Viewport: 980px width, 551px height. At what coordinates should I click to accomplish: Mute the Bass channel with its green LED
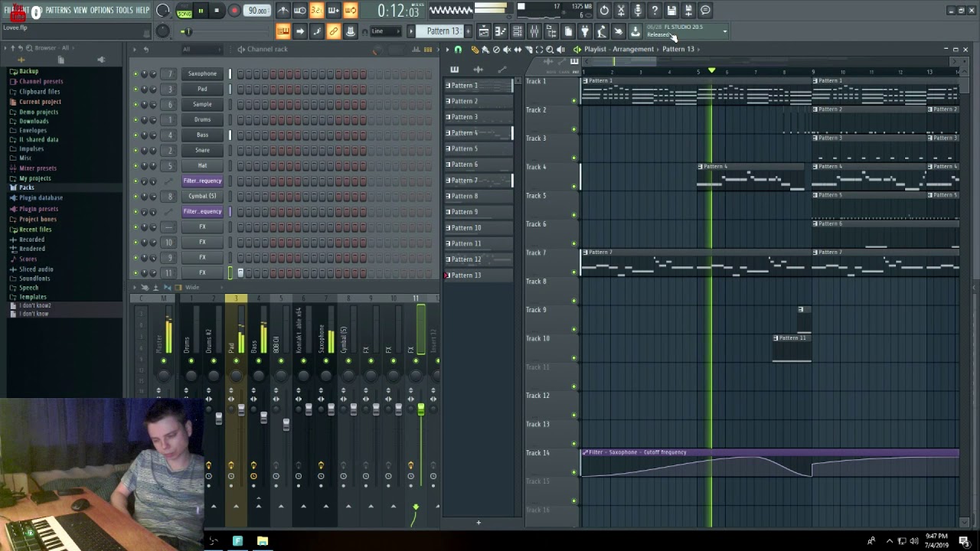(136, 135)
